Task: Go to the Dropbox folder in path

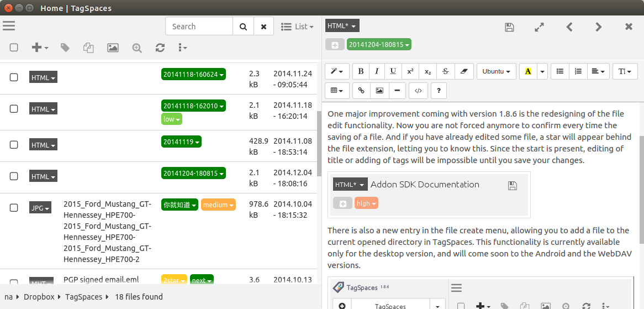Action: tap(39, 297)
